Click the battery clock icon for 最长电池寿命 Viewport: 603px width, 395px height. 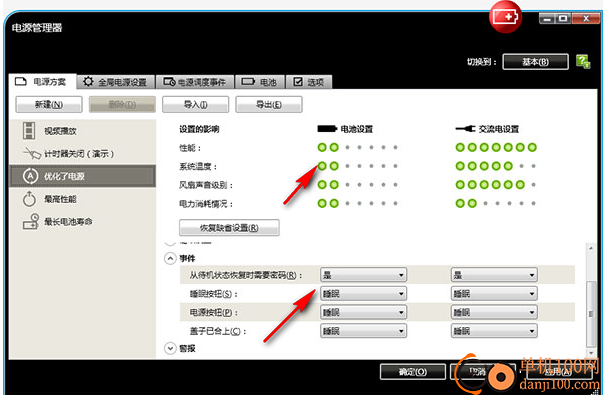[x=31, y=222]
